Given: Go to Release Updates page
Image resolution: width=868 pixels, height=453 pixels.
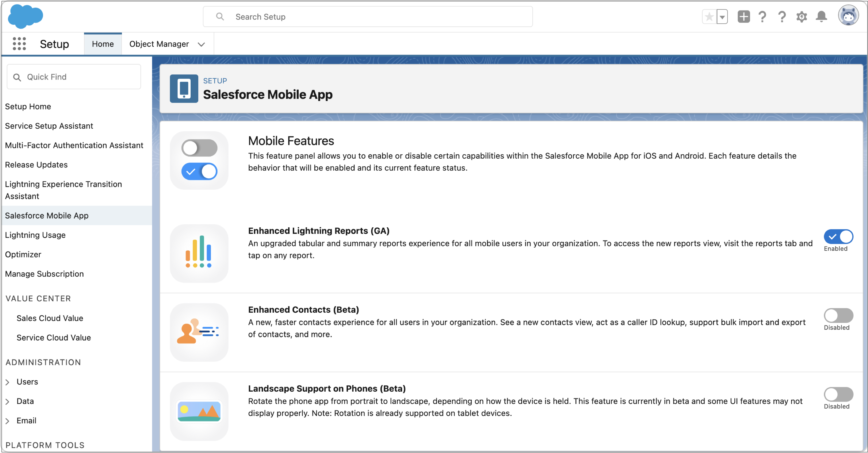Looking at the screenshot, I should pos(36,165).
